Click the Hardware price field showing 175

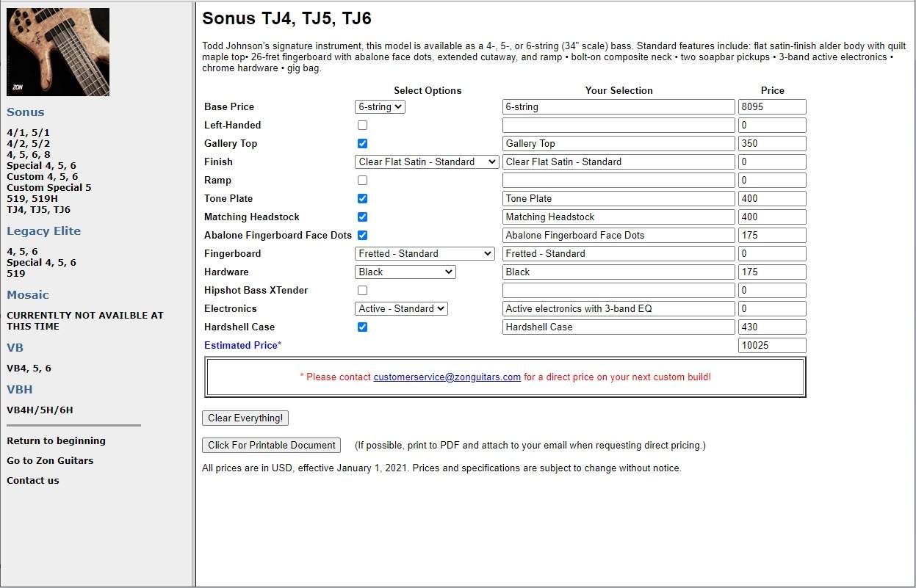772,272
